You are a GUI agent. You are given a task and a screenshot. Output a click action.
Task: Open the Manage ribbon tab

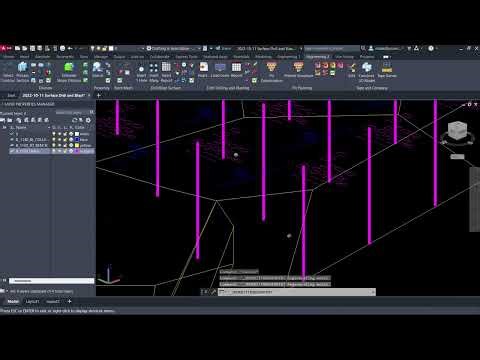pos(101,57)
